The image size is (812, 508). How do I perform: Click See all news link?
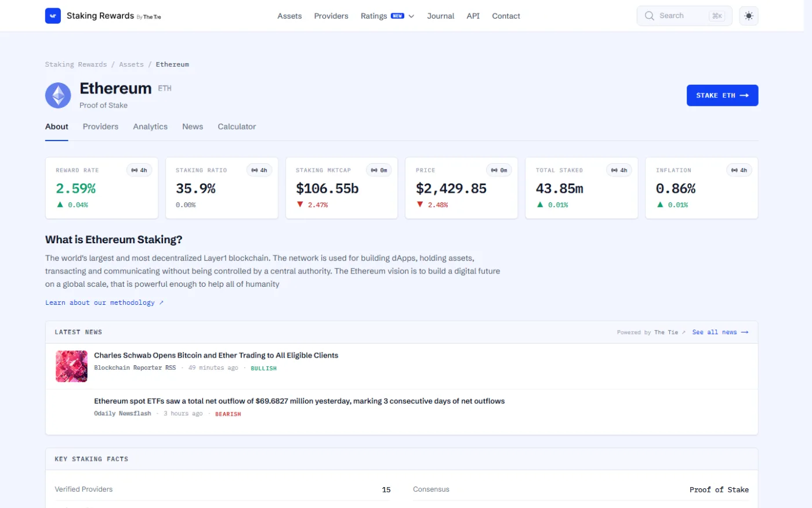tap(720, 332)
